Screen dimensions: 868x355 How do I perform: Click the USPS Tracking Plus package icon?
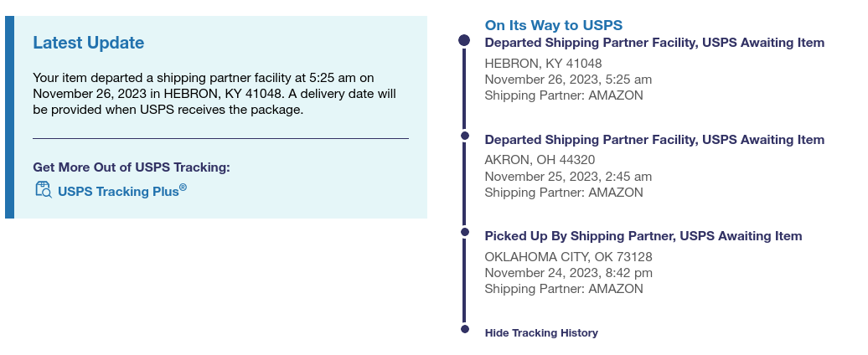(x=44, y=190)
